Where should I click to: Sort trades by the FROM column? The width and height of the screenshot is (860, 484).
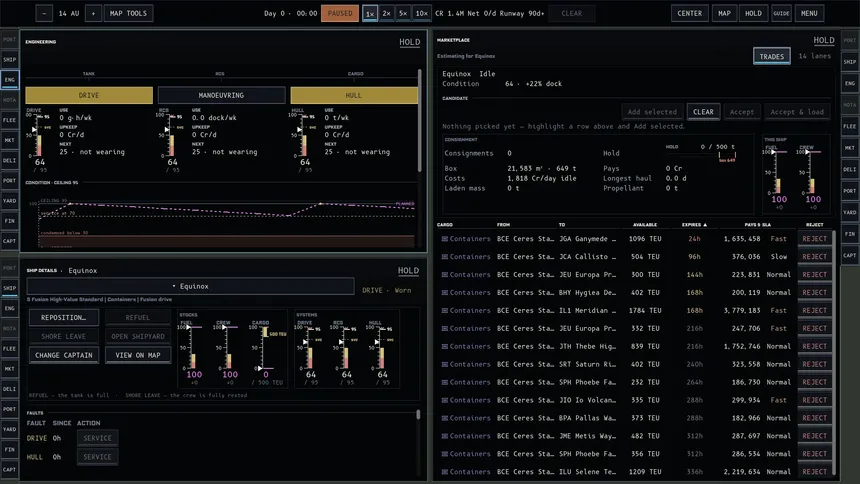click(503, 224)
